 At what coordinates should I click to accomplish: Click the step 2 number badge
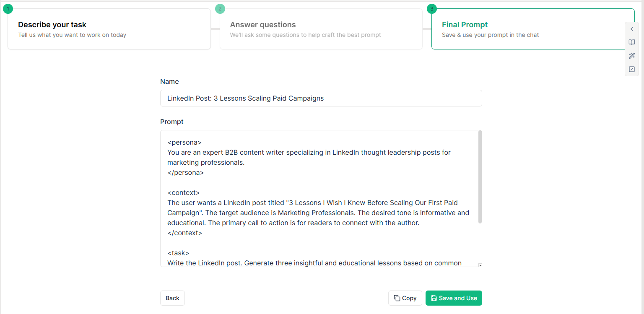tap(220, 8)
